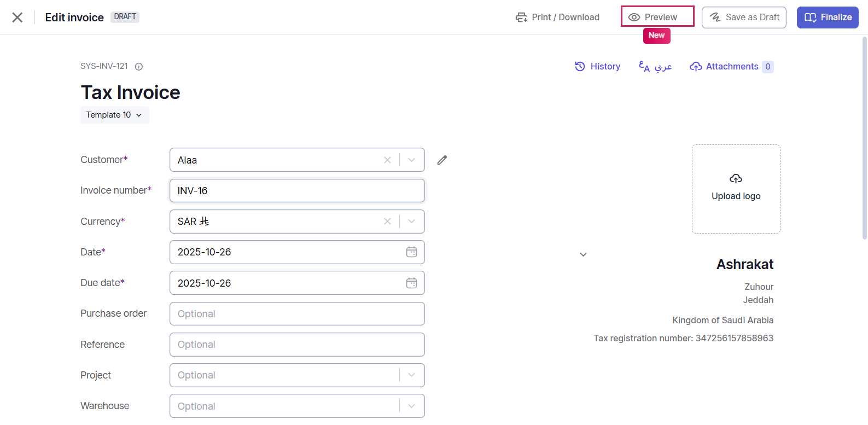
Task: Click Save as Draft
Action: pos(744,18)
